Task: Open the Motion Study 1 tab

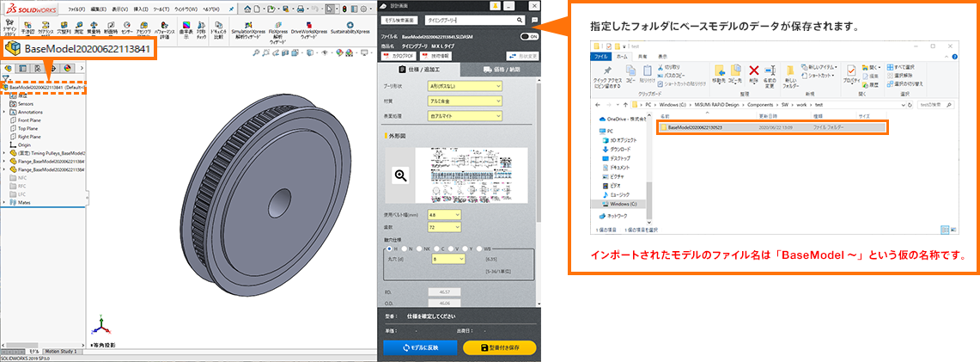Action: [61, 352]
